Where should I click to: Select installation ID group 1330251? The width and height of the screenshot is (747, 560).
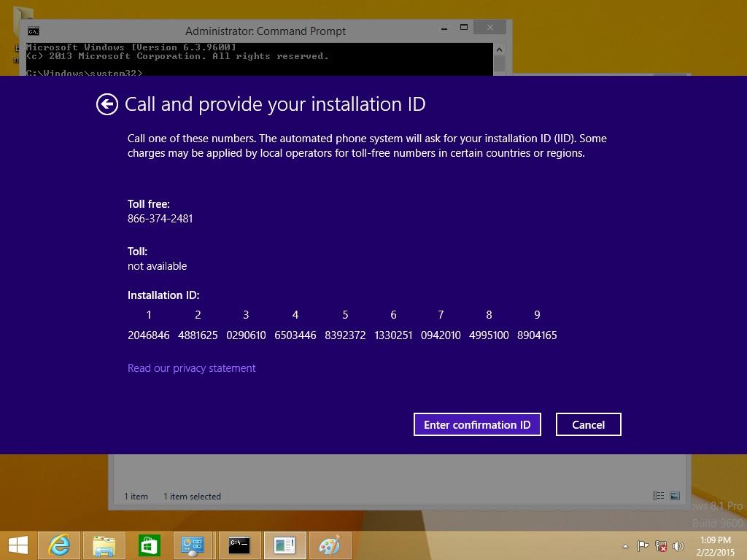393,335
